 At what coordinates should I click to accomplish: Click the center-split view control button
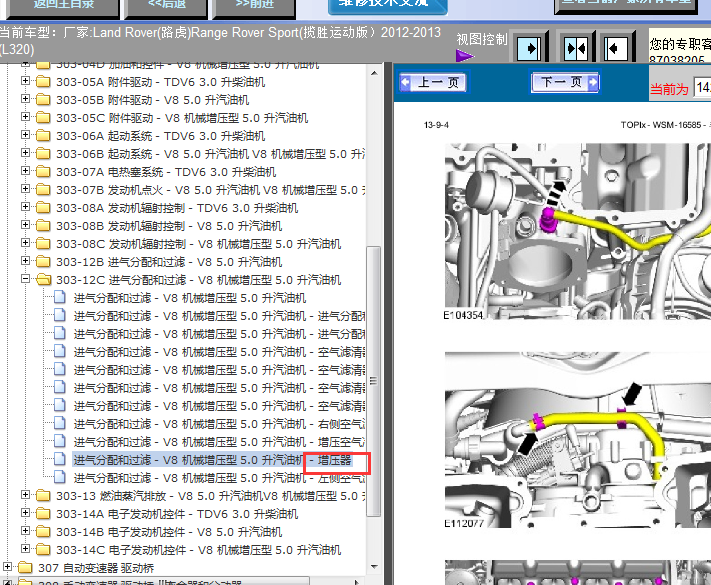(575, 47)
